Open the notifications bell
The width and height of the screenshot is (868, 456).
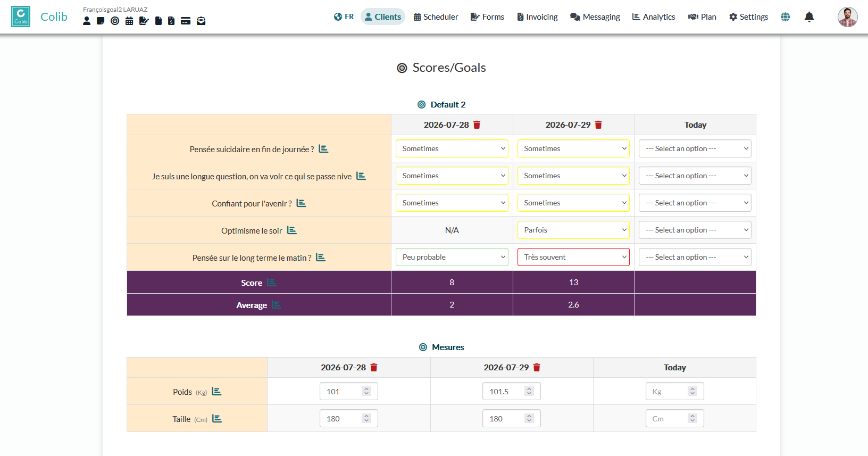(809, 16)
